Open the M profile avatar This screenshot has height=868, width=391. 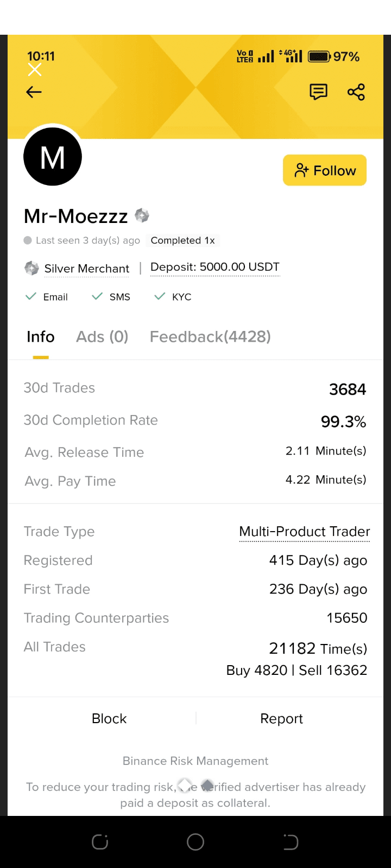coord(53,157)
